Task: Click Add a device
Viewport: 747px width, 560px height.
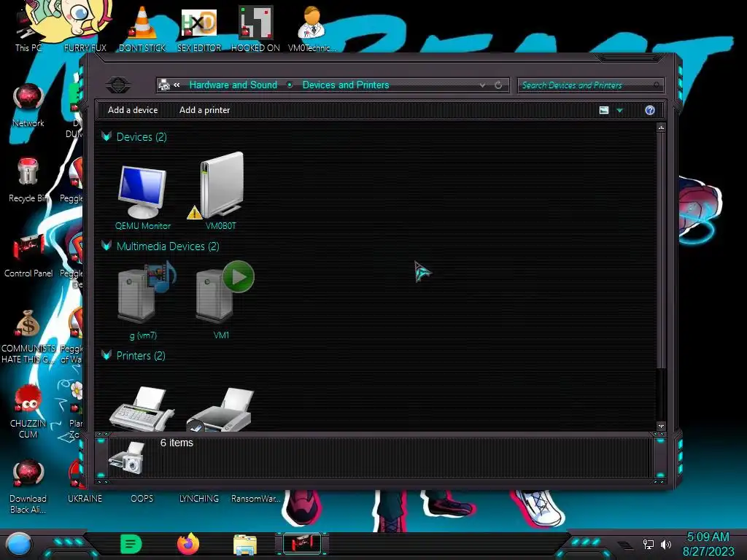Action: 133,110
